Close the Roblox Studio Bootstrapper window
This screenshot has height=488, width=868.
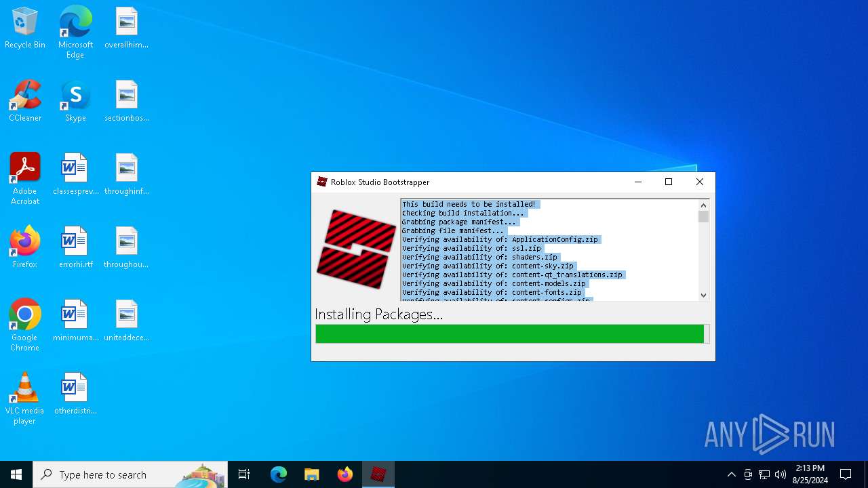pyautogui.click(x=700, y=182)
